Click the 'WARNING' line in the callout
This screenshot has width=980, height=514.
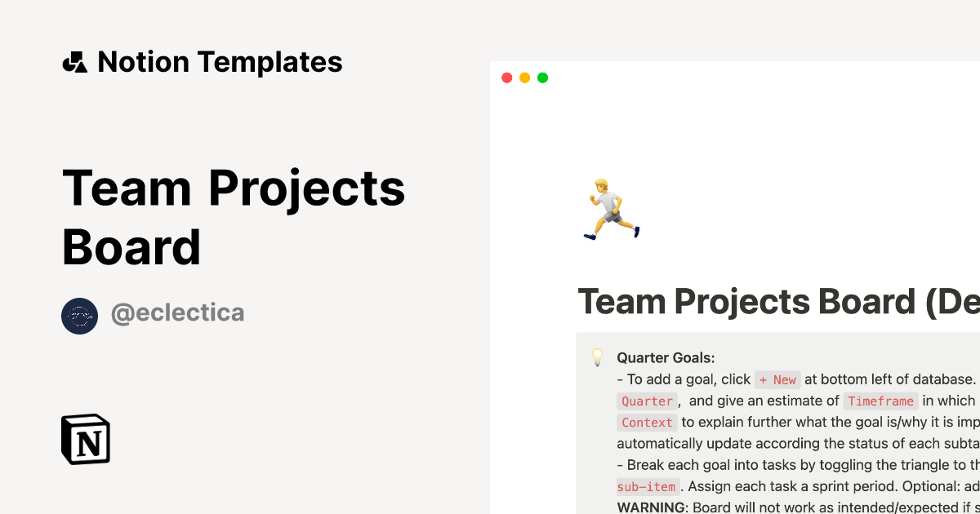point(735,507)
